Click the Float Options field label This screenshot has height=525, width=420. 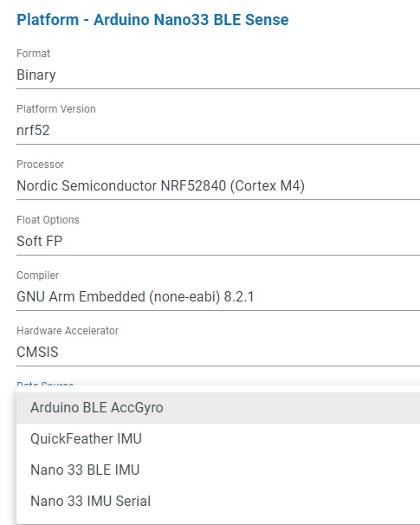pyautogui.click(x=48, y=220)
